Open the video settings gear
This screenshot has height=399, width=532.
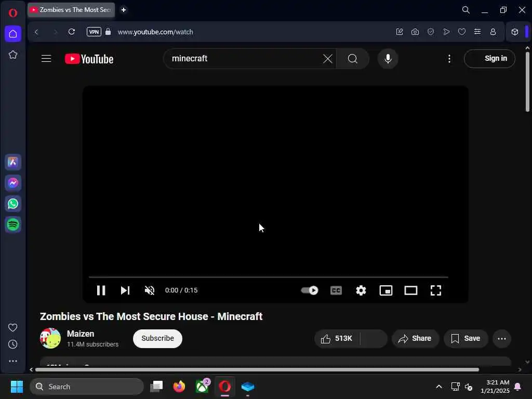pyautogui.click(x=361, y=290)
